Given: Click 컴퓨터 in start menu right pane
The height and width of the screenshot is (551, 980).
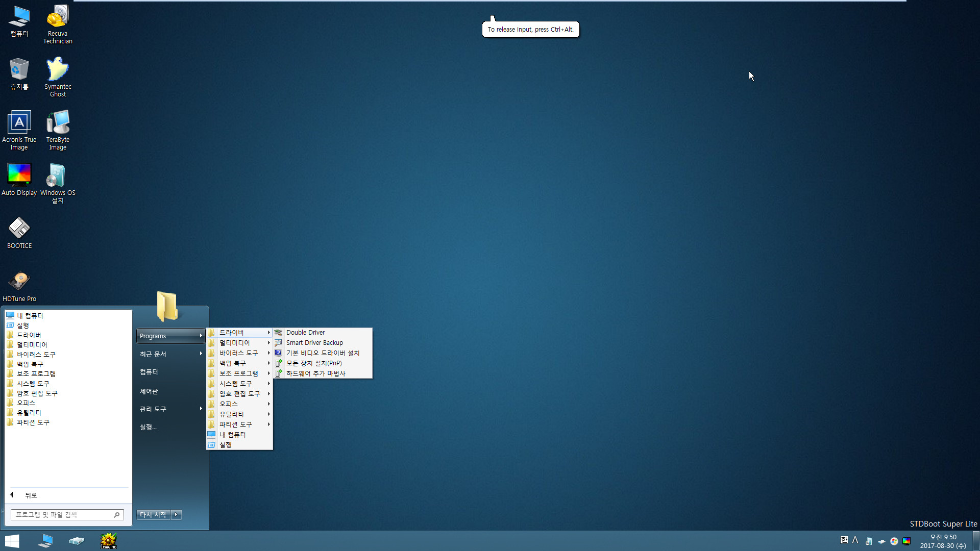Looking at the screenshot, I should pyautogui.click(x=170, y=372).
